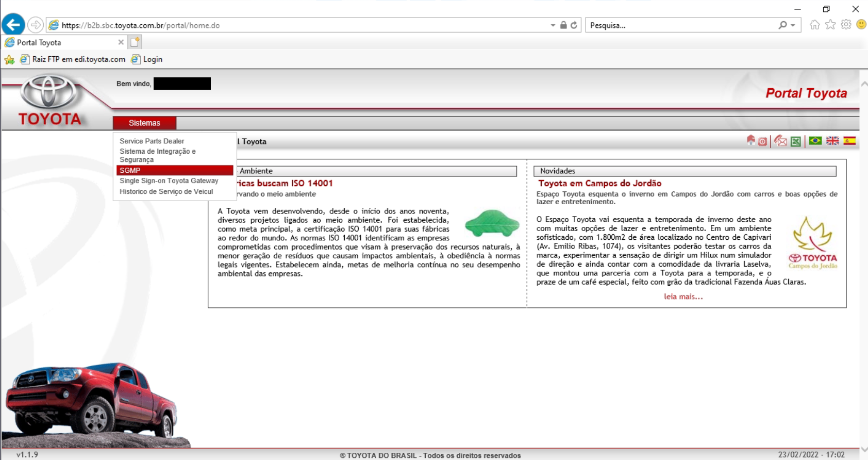Image resolution: width=868 pixels, height=460 pixels.
Task: Click the red logout power icon
Action: pos(762,141)
